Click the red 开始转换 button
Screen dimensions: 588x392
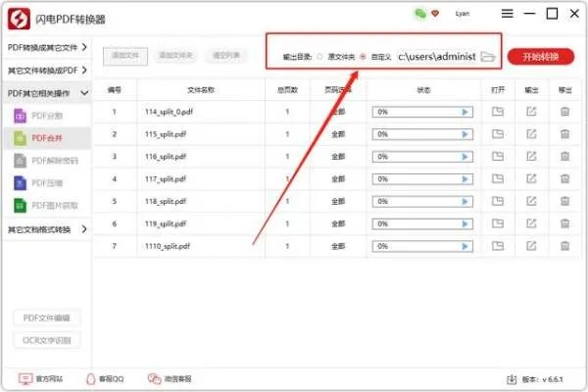click(540, 57)
